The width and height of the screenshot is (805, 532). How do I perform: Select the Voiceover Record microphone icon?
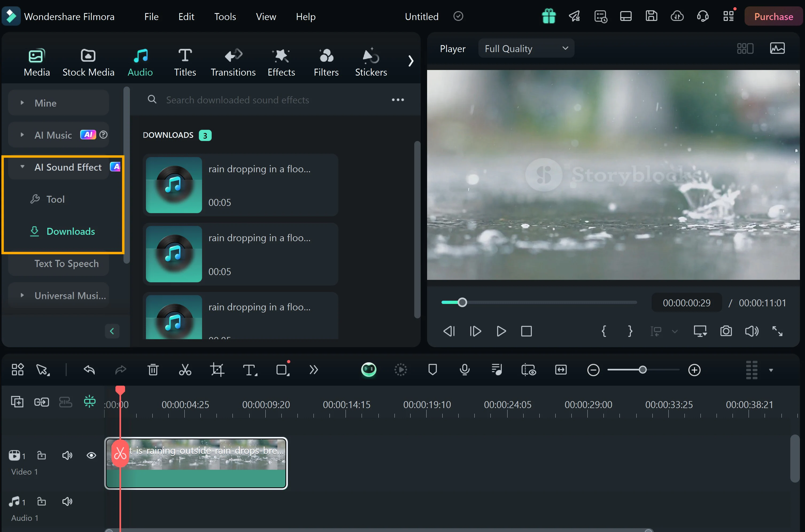(x=464, y=370)
